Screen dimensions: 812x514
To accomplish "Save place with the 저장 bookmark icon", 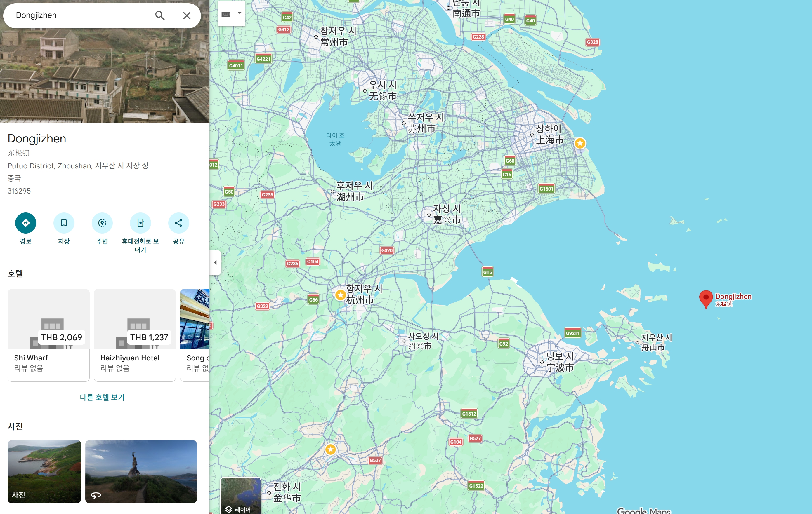I will (64, 223).
